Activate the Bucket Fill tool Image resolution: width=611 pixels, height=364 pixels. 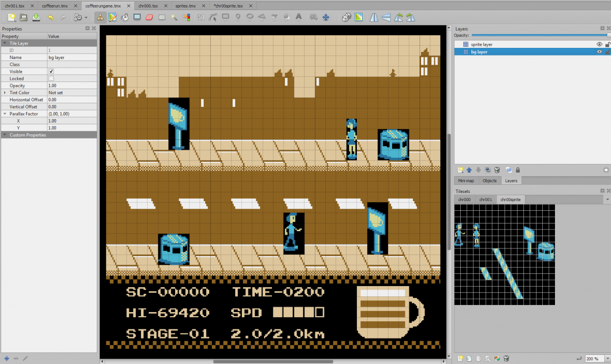click(124, 17)
